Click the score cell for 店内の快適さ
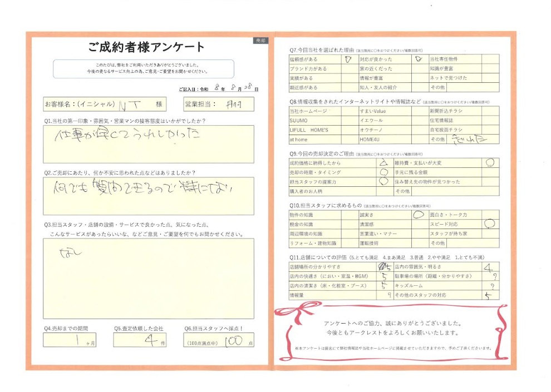This screenshot has width=551, height=392. point(385,276)
